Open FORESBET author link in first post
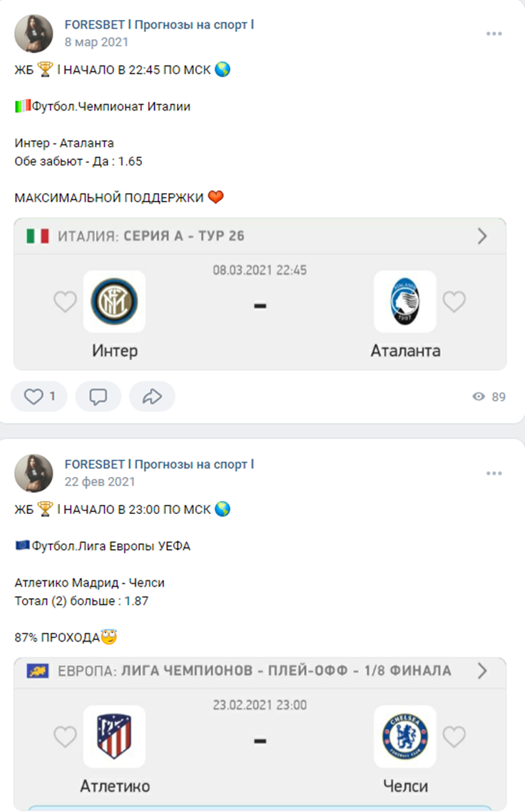525x812 pixels. coord(159,25)
